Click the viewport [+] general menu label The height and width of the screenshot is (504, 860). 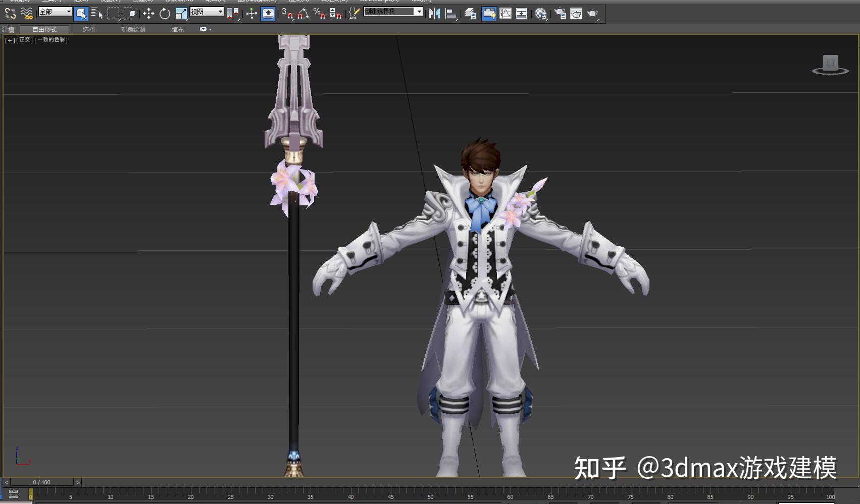10,40
